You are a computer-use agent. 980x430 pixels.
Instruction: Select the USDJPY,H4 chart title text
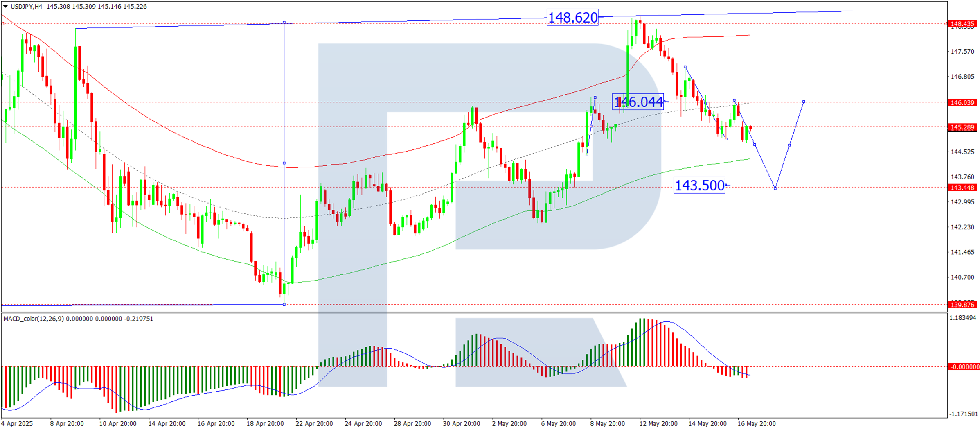coord(26,7)
